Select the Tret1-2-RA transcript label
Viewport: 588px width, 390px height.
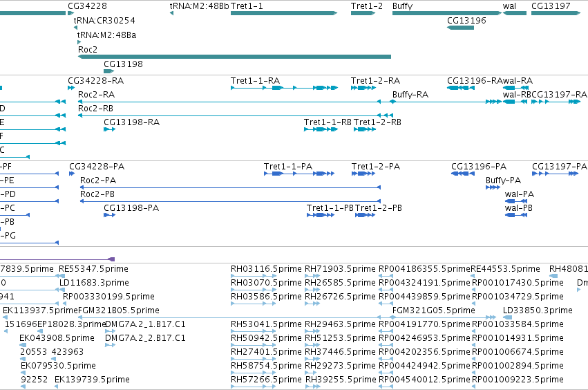point(375,81)
